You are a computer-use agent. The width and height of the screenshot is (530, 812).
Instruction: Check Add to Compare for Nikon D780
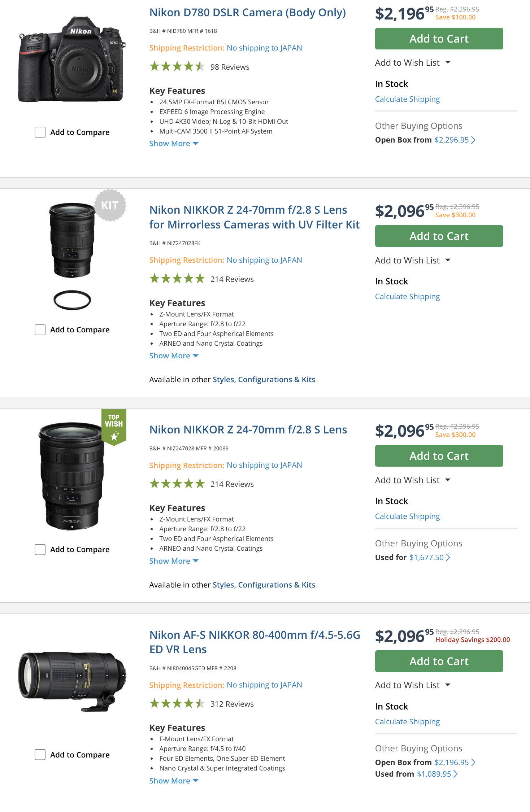click(40, 132)
